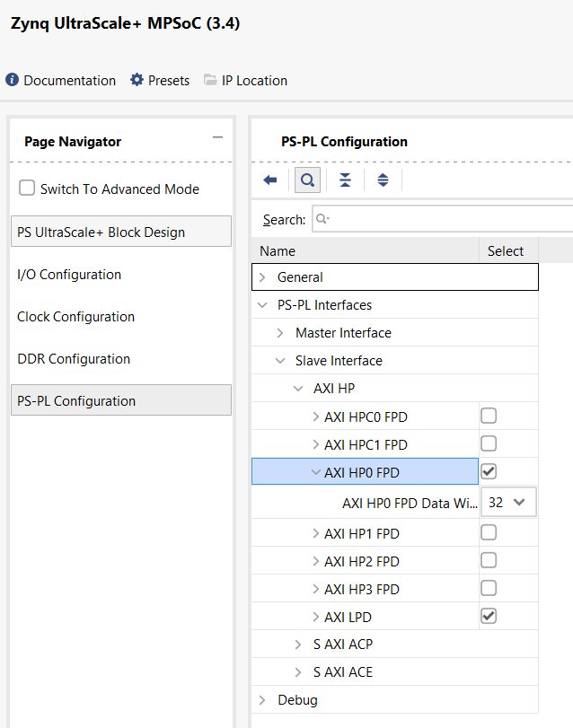Expand the Debug tree section

point(262,700)
